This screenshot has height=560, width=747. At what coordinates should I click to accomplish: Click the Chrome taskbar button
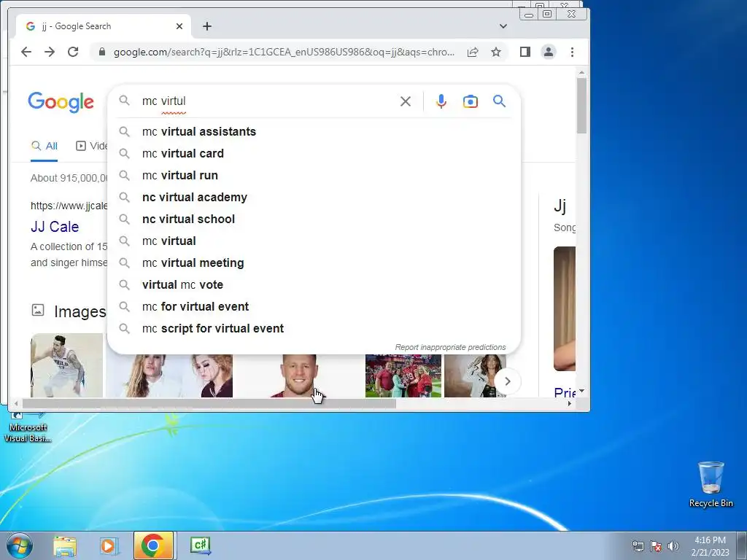point(153,545)
